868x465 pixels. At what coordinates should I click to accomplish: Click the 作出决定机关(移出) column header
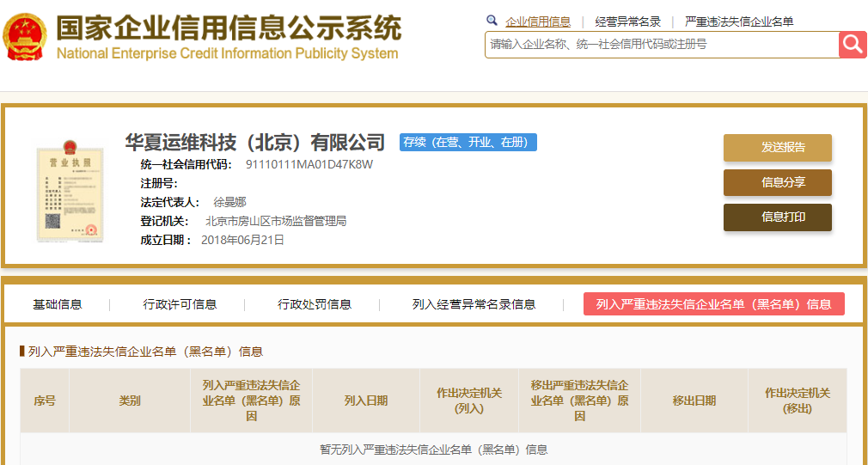[x=798, y=401]
